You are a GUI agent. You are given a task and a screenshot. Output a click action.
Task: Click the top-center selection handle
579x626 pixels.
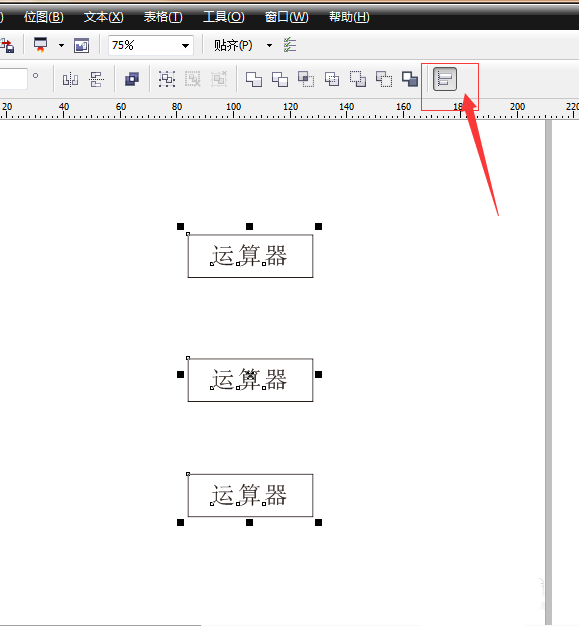click(250, 226)
